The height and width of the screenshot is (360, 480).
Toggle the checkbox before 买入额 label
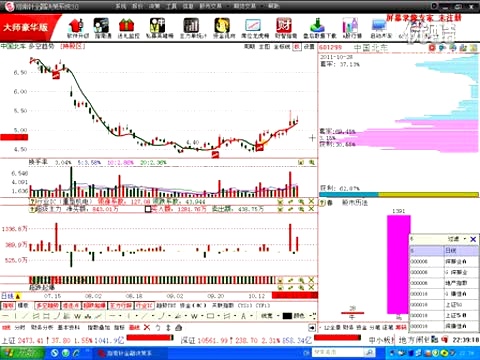[148, 209]
